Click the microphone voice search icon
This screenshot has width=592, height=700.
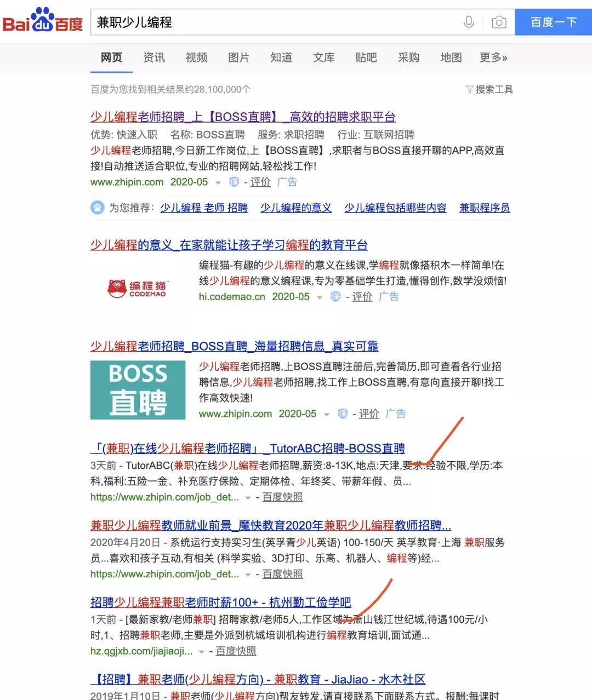tap(469, 22)
